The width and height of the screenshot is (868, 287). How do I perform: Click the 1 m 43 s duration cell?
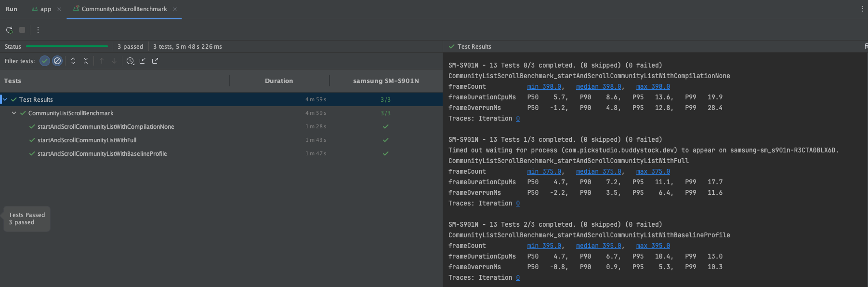(316, 140)
